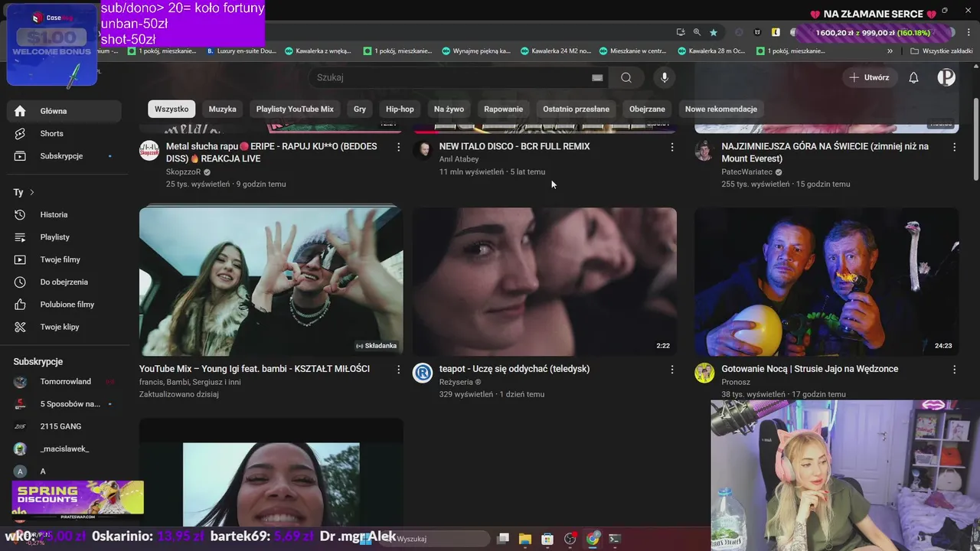Open Historia watch history
This screenshot has width=980, height=551.
tap(64, 215)
